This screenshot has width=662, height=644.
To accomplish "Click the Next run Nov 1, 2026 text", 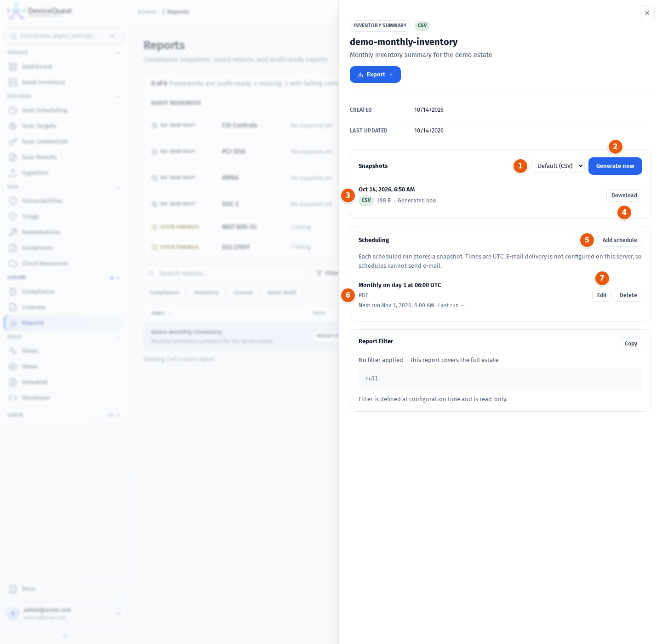I will 396,305.
